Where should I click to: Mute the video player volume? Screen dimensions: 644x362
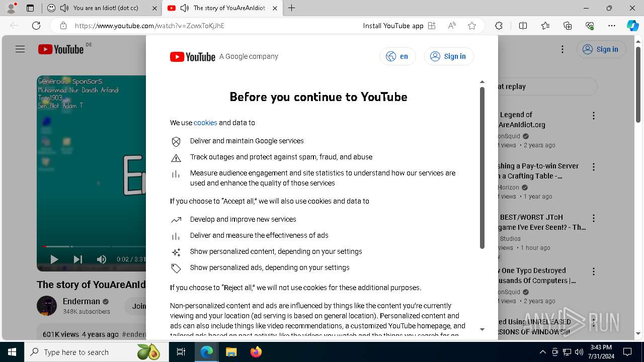pyautogui.click(x=101, y=259)
